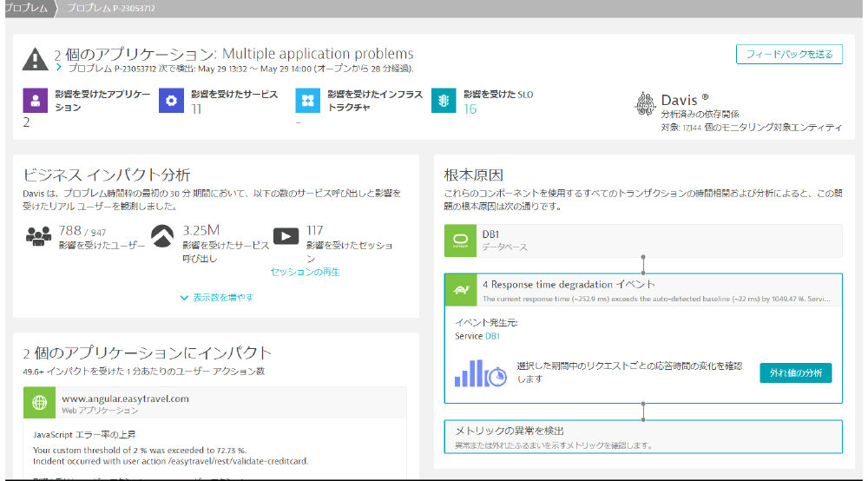Click 分析済みの依存関係 text under Davis
868x481 pixels.
(x=700, y=114)
